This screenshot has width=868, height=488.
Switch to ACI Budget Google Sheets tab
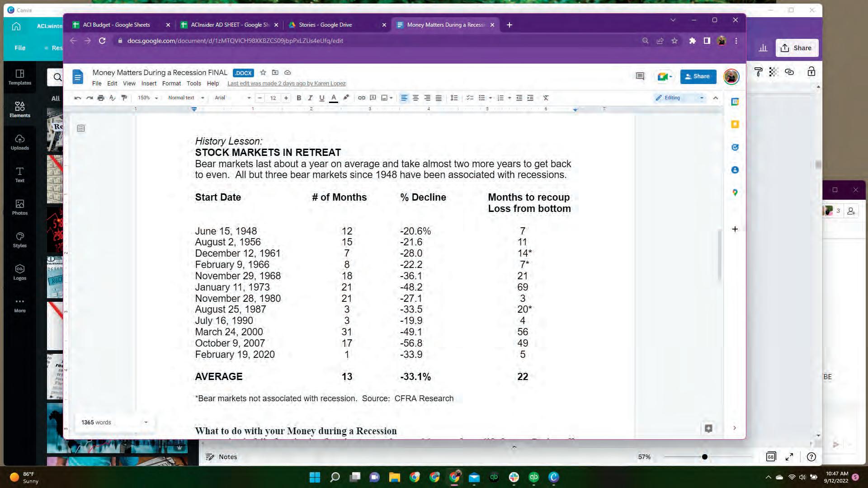click(117, 25)
